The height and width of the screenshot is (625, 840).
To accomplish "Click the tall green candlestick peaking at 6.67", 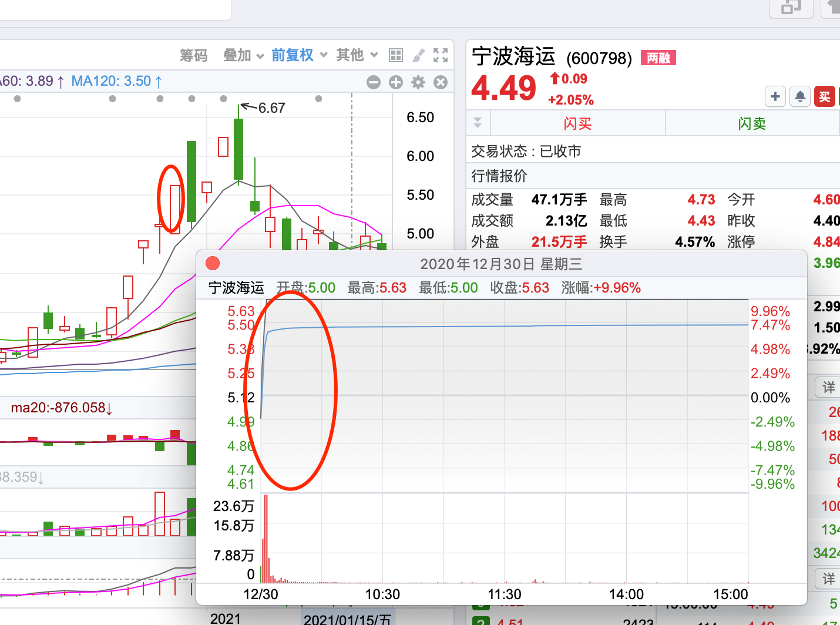I will [x=238, y=149].
